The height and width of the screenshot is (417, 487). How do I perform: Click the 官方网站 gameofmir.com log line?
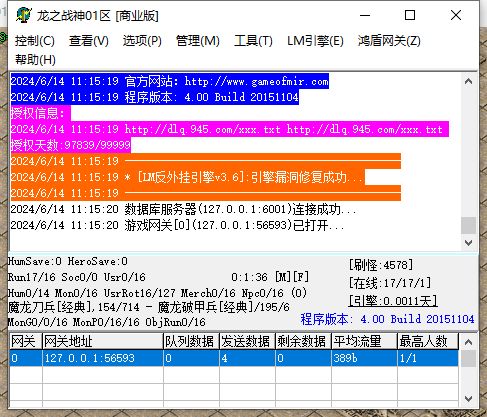coord(170,81)
